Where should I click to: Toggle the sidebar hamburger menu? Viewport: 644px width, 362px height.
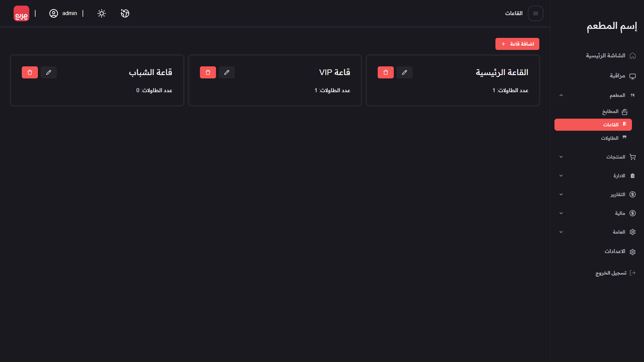click(x=535, y=13)
